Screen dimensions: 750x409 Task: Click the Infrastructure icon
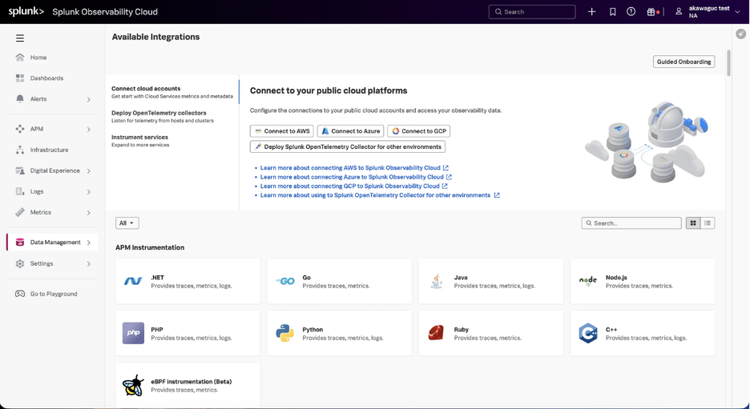pyautogui.click(x=20, y=150)
